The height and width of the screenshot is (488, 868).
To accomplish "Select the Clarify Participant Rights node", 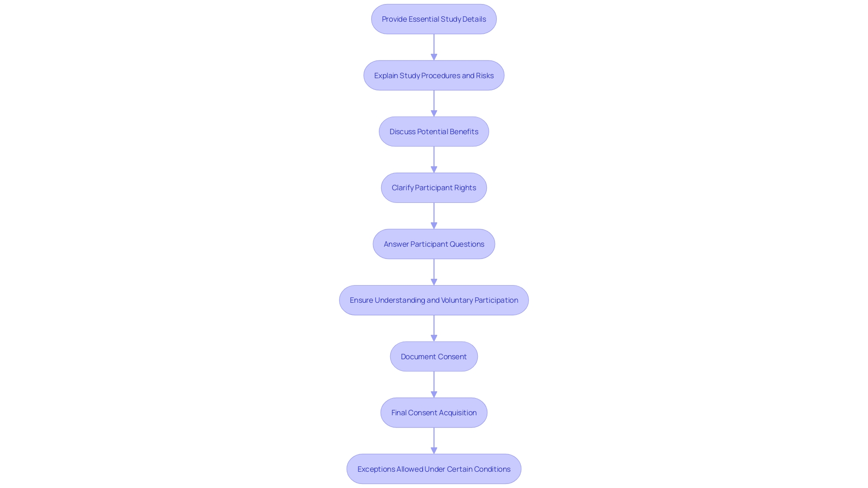I will tap(434, 187).
